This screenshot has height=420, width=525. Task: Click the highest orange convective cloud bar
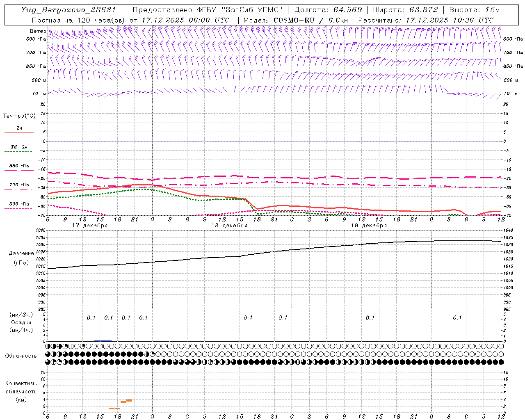tap(129, 400)
